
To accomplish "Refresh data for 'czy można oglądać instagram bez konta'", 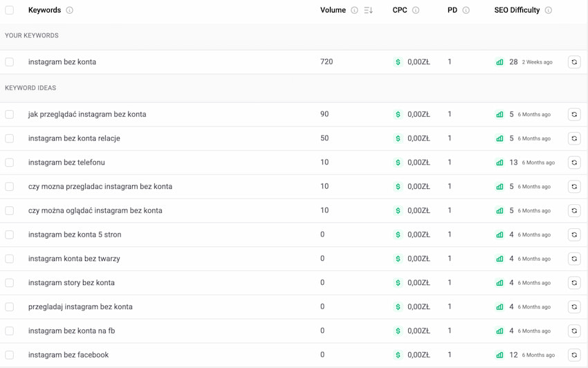I will point(574,210).
